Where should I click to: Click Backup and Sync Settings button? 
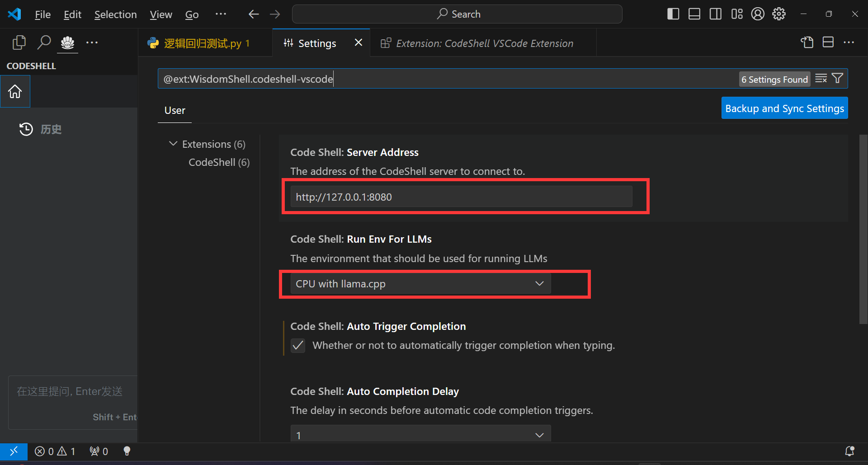pos(784,108)
